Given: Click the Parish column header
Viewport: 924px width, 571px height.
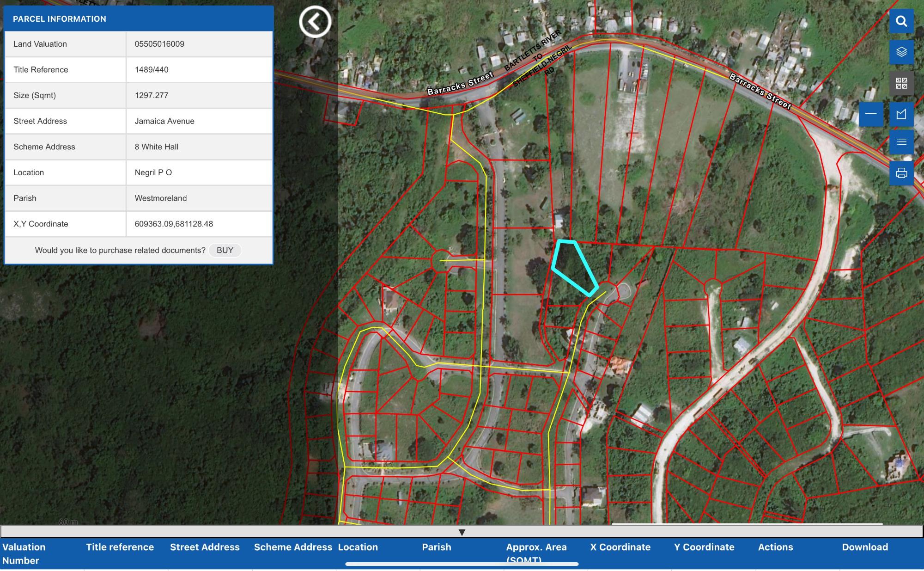Looking at the screenshot, I should [x=436, y=547].
